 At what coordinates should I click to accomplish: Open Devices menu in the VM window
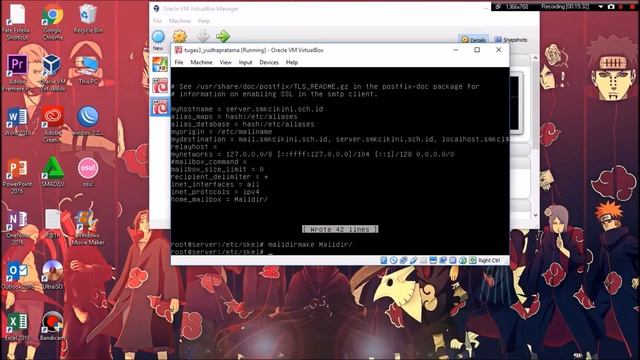click(x=269, y=62)
